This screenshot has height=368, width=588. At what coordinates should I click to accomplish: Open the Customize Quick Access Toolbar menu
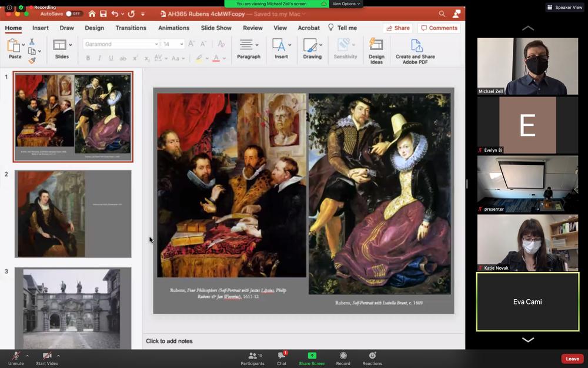coord(143,14)
